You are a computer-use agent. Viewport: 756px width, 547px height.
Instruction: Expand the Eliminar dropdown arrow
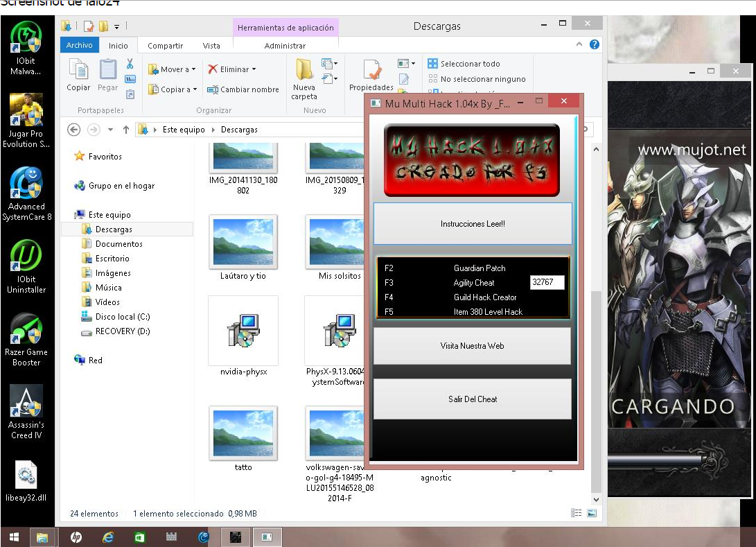pos(254,69)
